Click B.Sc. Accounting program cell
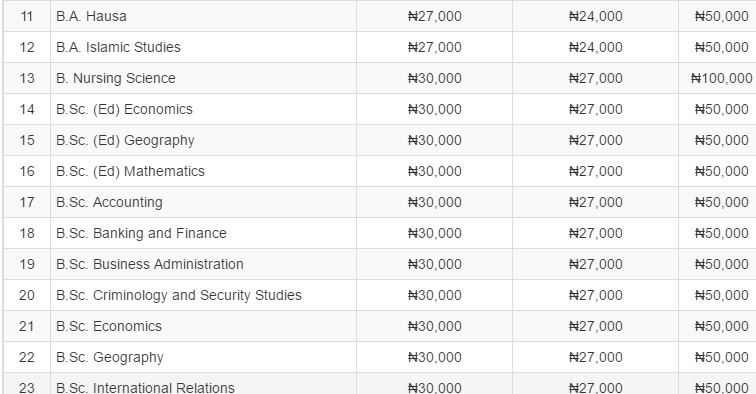Image resolution: width=756 pixels, height=394 pixels. tap(203, 203)
